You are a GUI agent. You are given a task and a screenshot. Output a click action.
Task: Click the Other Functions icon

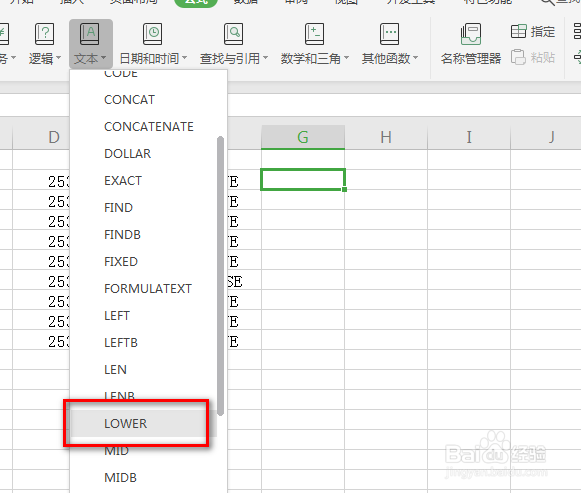click(389, 34)
